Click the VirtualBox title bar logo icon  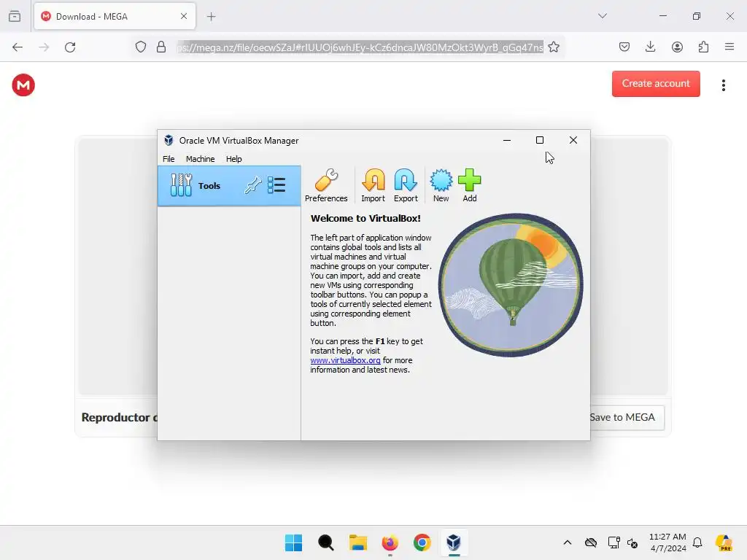point(169,141)
